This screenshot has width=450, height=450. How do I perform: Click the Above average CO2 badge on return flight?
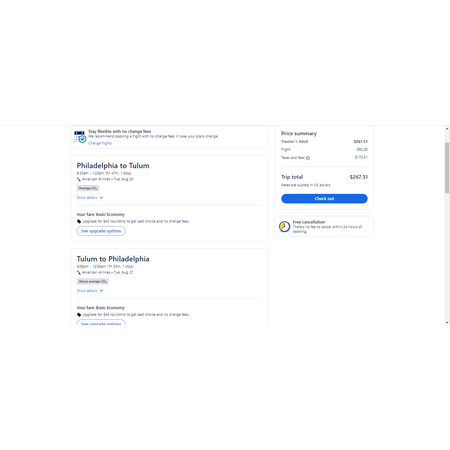pos(93,282)
